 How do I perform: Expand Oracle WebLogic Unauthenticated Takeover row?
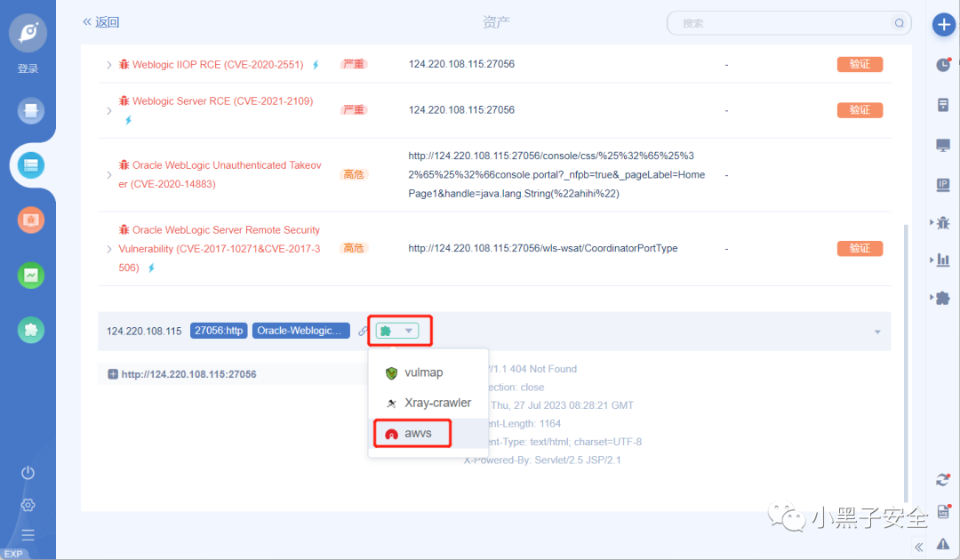pyautogui.click(x=109, y=175)
